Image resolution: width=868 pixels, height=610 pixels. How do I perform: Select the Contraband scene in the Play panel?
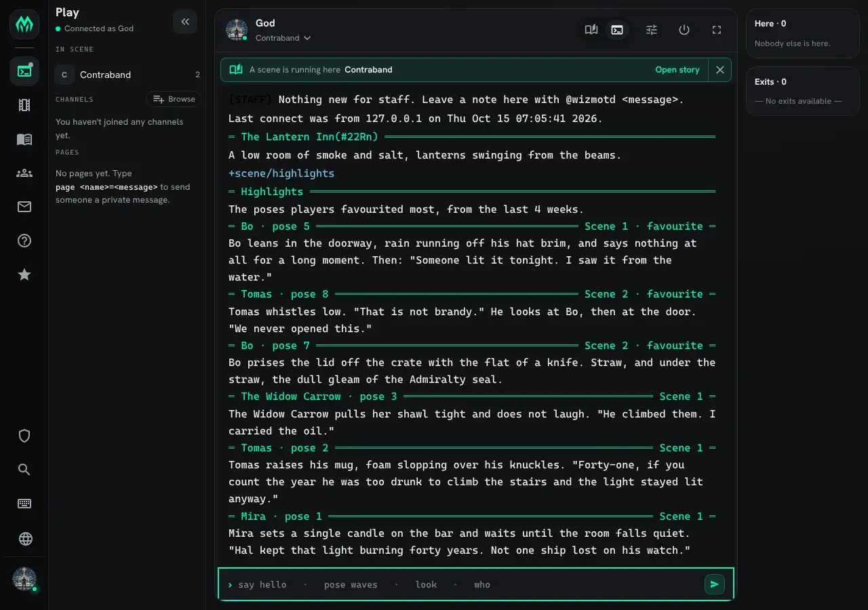click(127, 75)
